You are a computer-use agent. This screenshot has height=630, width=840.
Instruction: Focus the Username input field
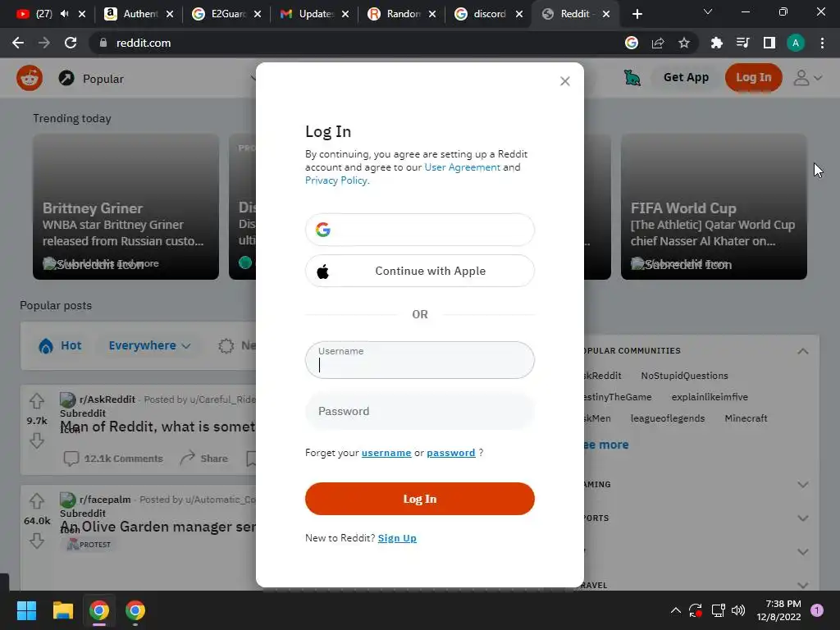(x=419, y=360)
